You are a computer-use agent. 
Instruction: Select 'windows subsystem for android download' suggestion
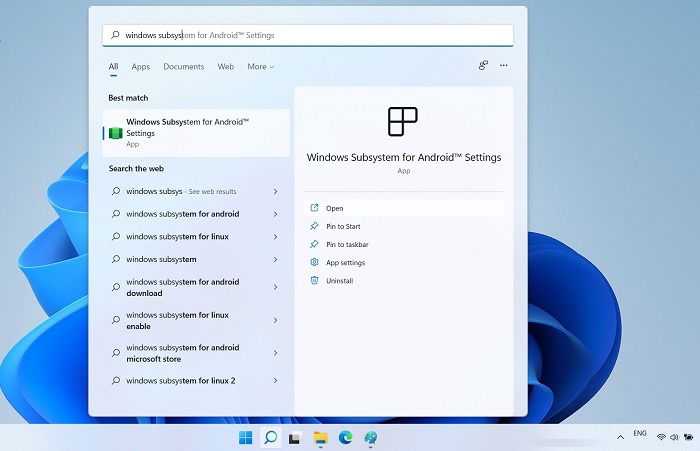click(196, 287)
